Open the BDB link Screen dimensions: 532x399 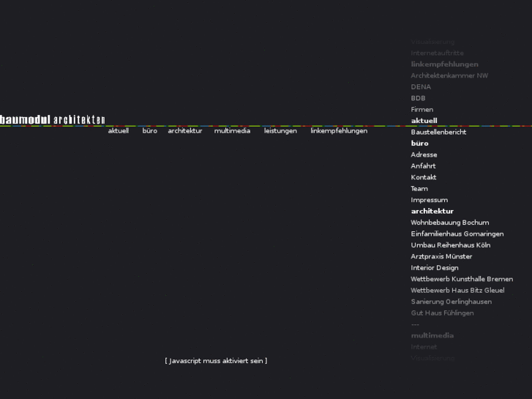(x=418, y=98)
